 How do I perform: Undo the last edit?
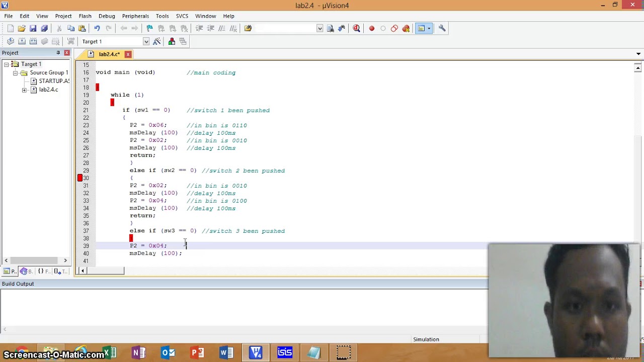[x=97, y=29]
